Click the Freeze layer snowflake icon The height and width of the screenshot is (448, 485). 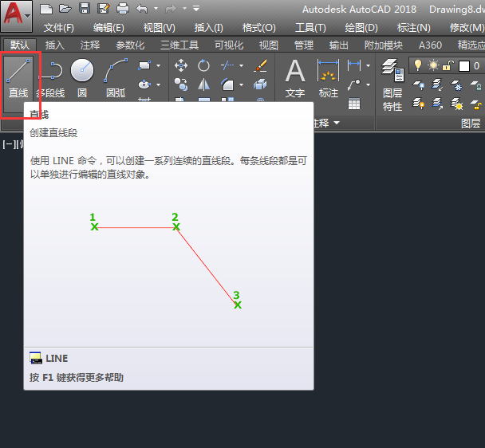456,84
